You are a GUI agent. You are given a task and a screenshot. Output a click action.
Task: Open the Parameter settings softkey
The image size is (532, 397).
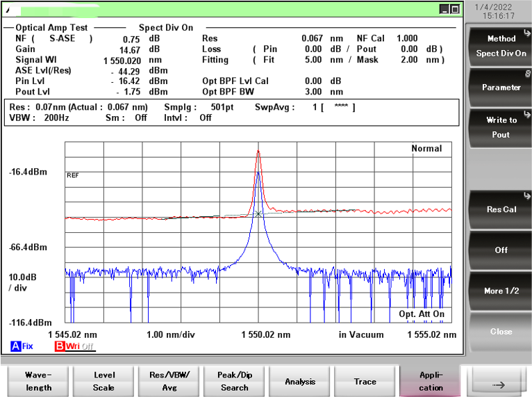click(501, 87)
